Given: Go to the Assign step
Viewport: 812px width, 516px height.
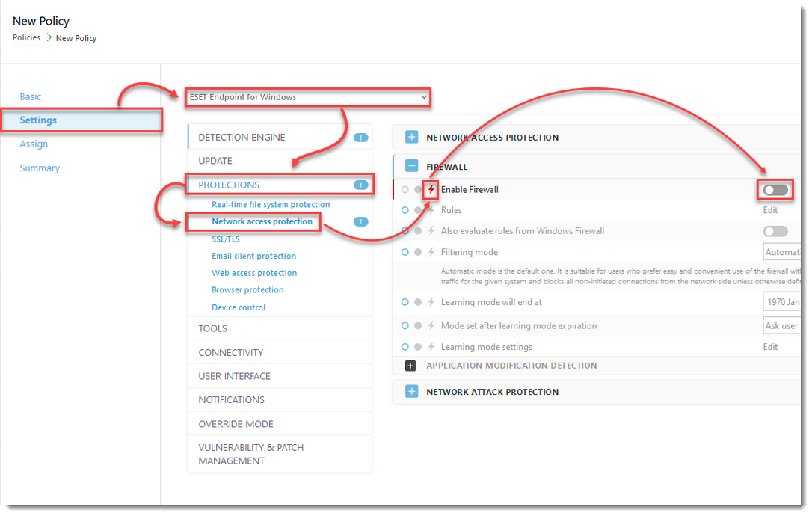Looking at the screenshot, I should pyautogui.click(x=34, y=144).
